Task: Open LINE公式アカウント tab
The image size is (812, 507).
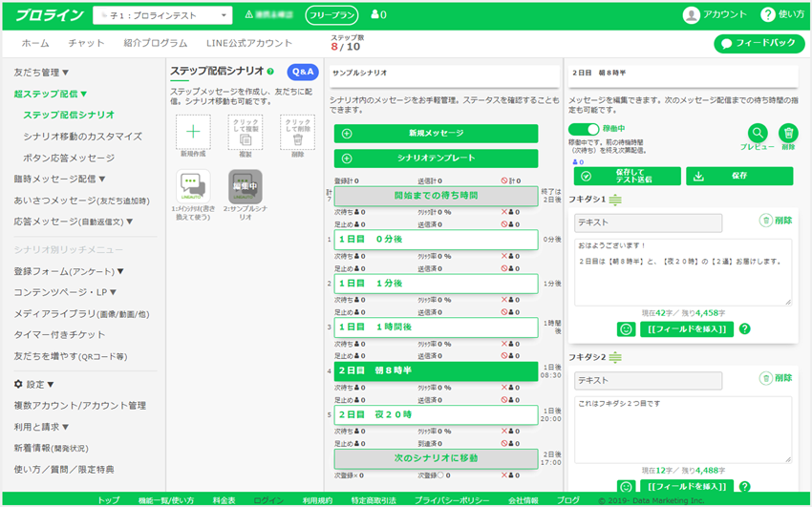Action: point(249,44)
